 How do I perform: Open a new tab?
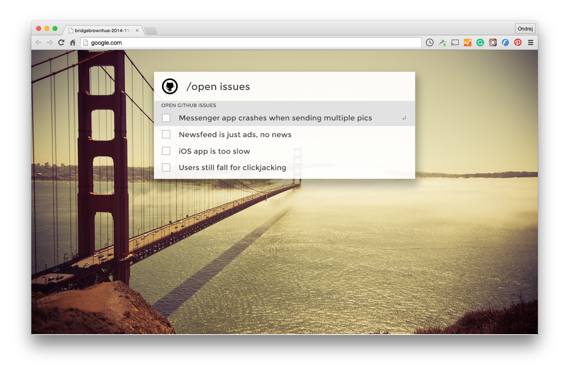coord(151,30)
